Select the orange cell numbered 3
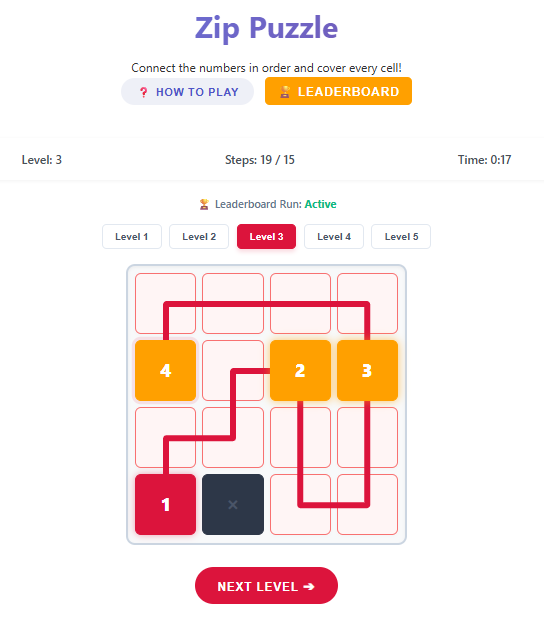Screen dimensions: 544x618 coord(367,370)
